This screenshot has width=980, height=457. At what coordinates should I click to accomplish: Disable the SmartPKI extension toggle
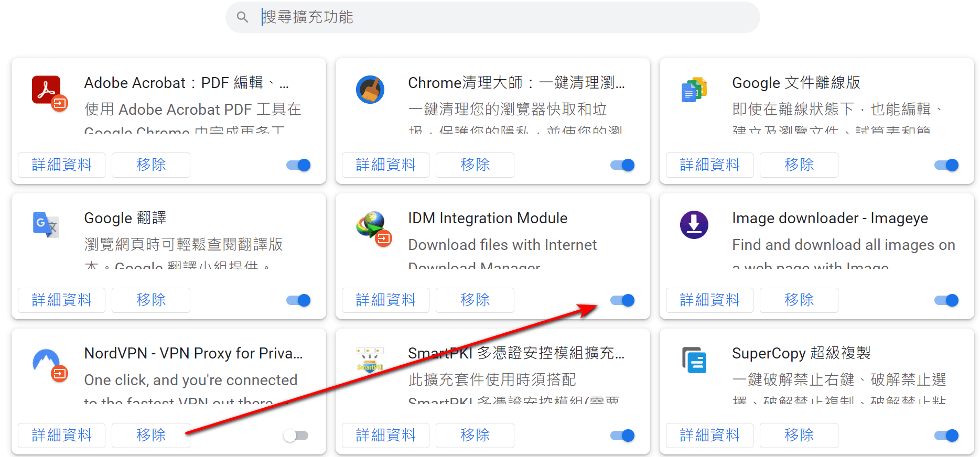[x=622, y=436]
